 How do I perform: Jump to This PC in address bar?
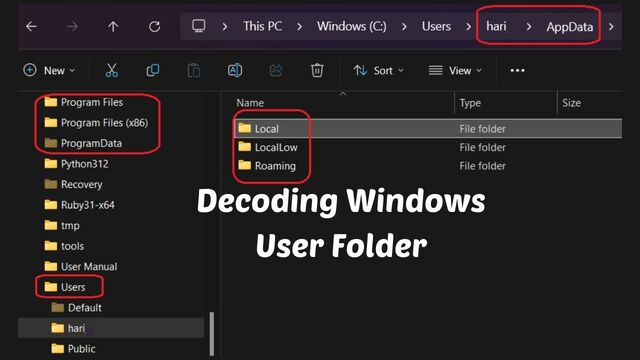pyautogui.click(x=262, y=27)
